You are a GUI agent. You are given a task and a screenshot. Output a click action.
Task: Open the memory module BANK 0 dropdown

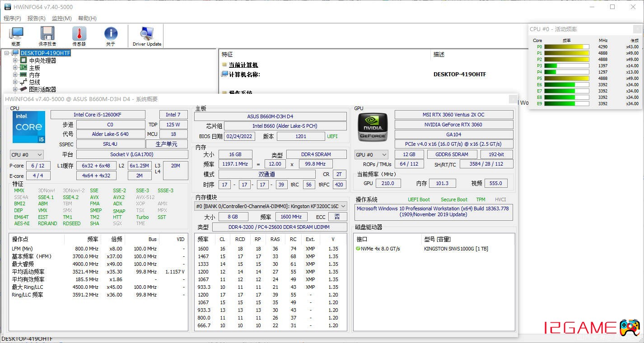click(x=271, y=206)
